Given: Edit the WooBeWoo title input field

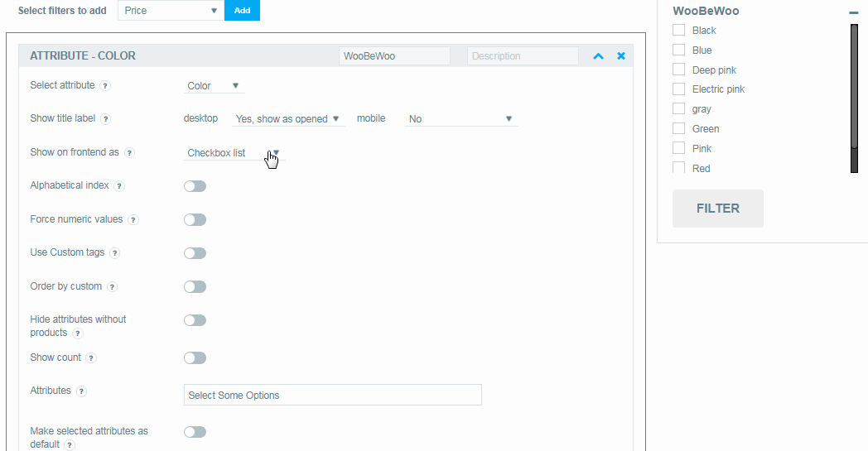Looking at the screenshot, I should pos(394,56).
